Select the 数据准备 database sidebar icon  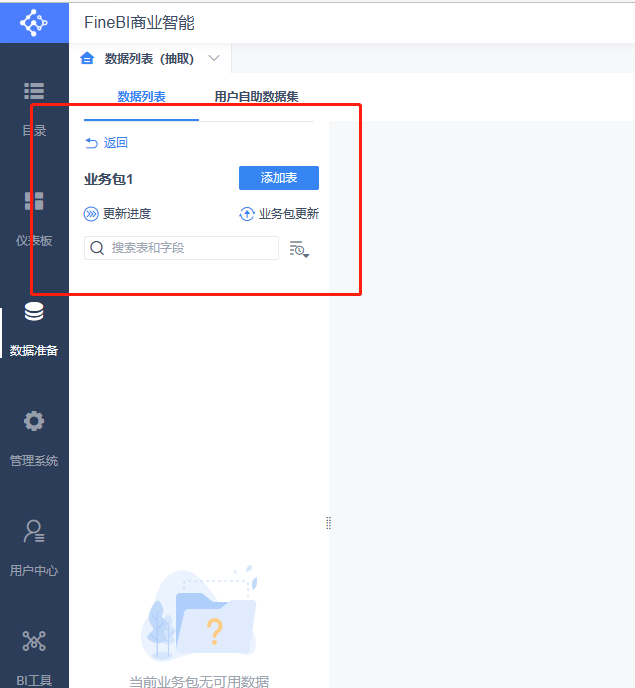tap(34, 312)
